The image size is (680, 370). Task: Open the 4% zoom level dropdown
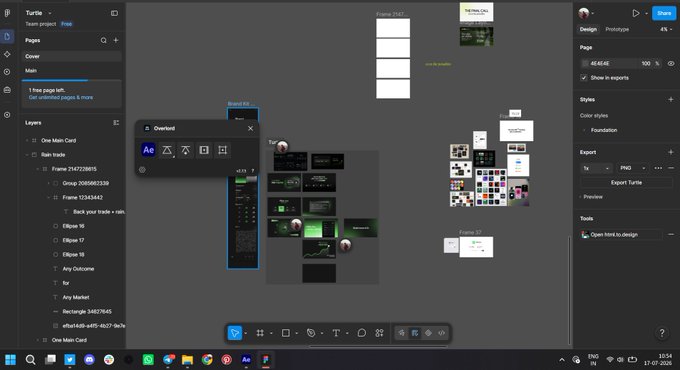point(666,29)
